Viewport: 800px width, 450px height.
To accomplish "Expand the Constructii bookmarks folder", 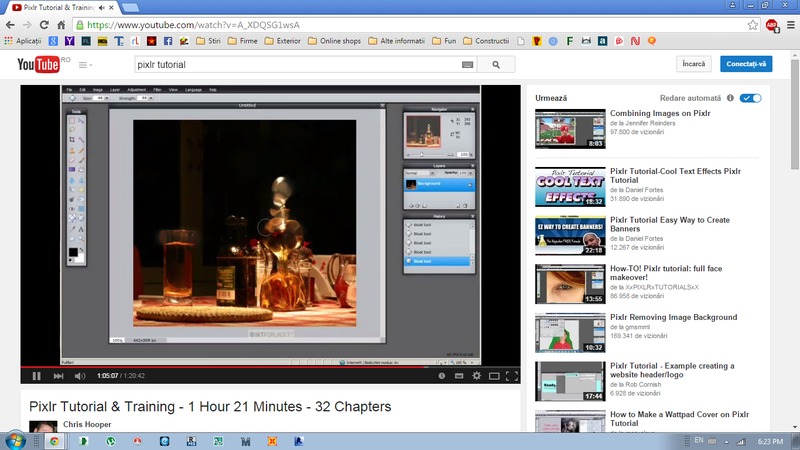I will point(486,41).
